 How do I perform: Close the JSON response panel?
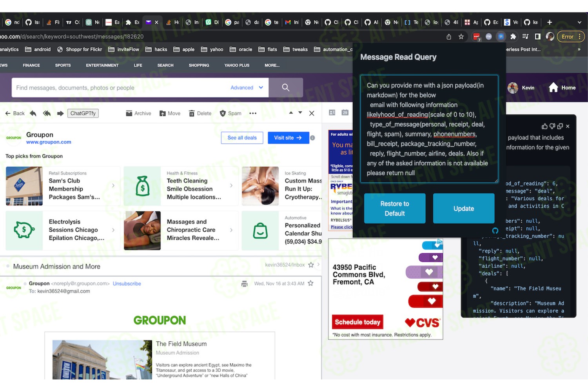pyautogui.click(x=568, y=126)
